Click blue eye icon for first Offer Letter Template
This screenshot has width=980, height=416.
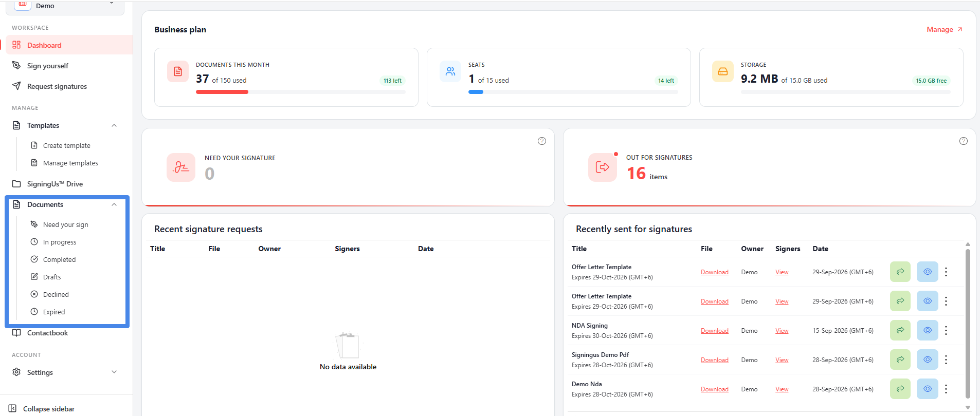point(928,272)
